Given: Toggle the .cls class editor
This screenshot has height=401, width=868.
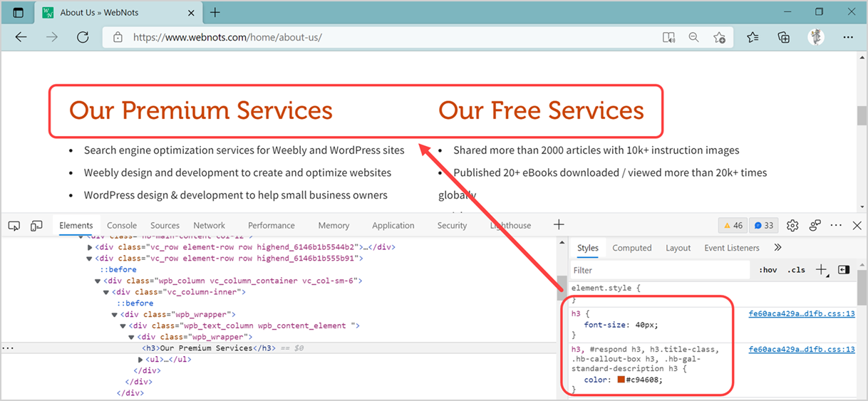Looking at the screenshot, I should pos(796,270).
